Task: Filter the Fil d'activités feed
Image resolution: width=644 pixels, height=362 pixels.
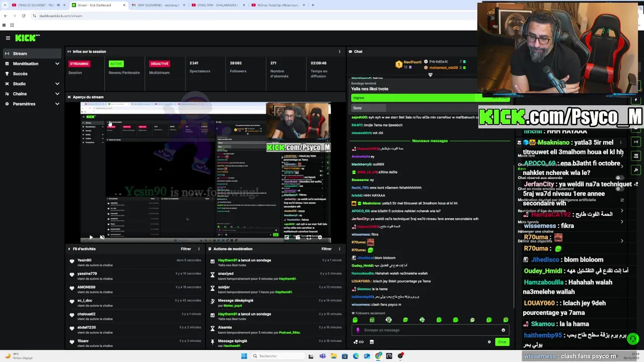Action: [186, 249]
